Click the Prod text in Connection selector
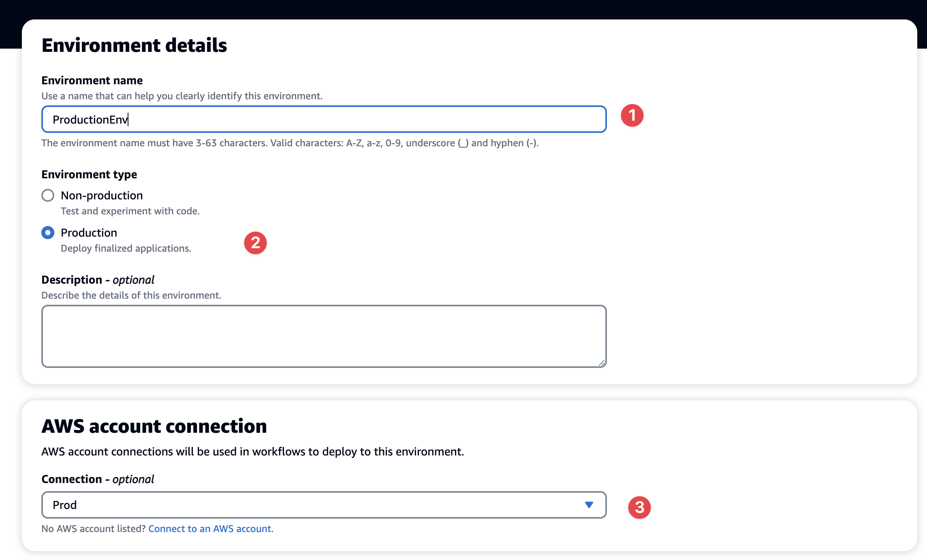This screenshot has height=560, width=927. pyautogui.click(x=65, y=505)
